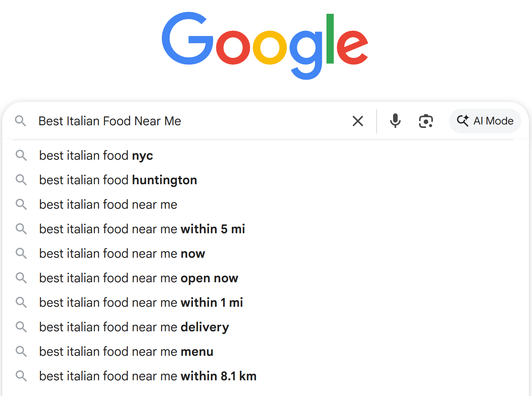532x396 pixels.
Task: Click the magnifier icon beside "huntington" suggestion
Action: pyautogui.click(x=21, y=180)
